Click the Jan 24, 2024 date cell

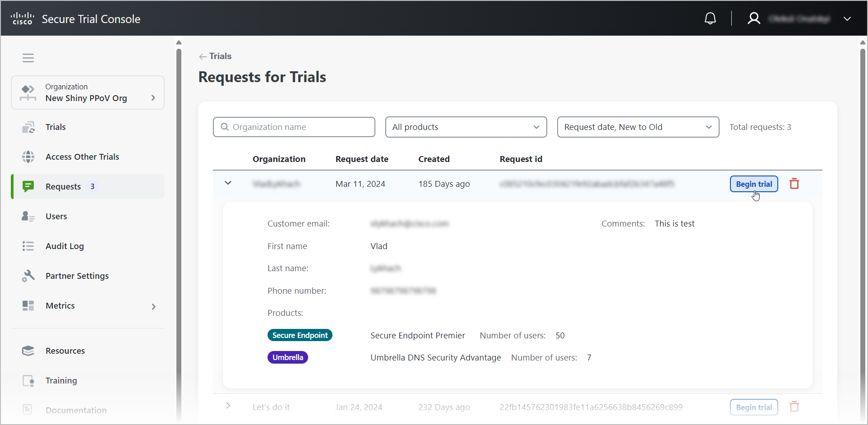359,407
